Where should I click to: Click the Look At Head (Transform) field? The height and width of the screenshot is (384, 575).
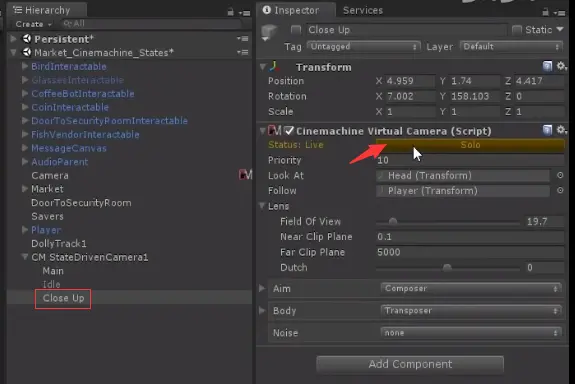coord(463,175)
